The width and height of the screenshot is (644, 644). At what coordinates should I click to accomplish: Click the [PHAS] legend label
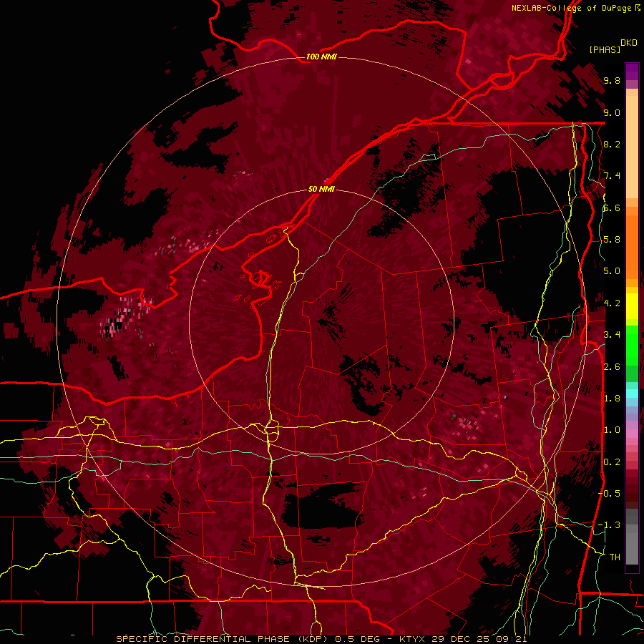pyautogui.click(x=605, y=50)
